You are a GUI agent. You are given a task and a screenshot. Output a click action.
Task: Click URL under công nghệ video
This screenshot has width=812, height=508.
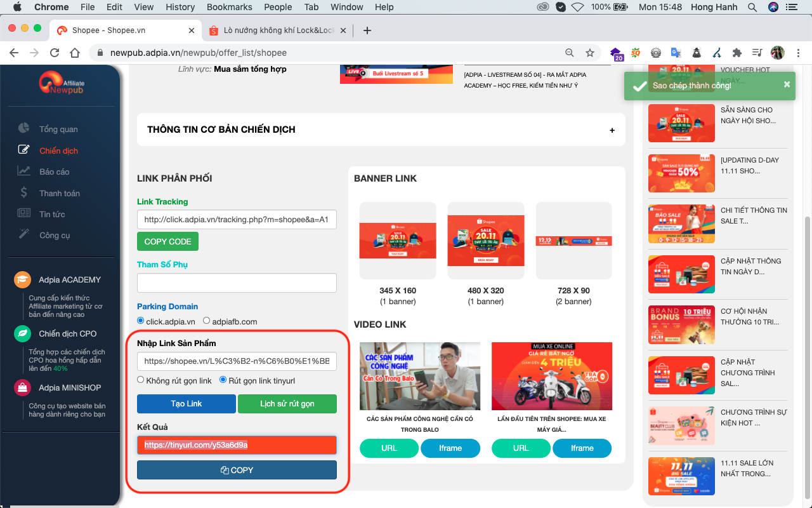click(x=389, y=448)
